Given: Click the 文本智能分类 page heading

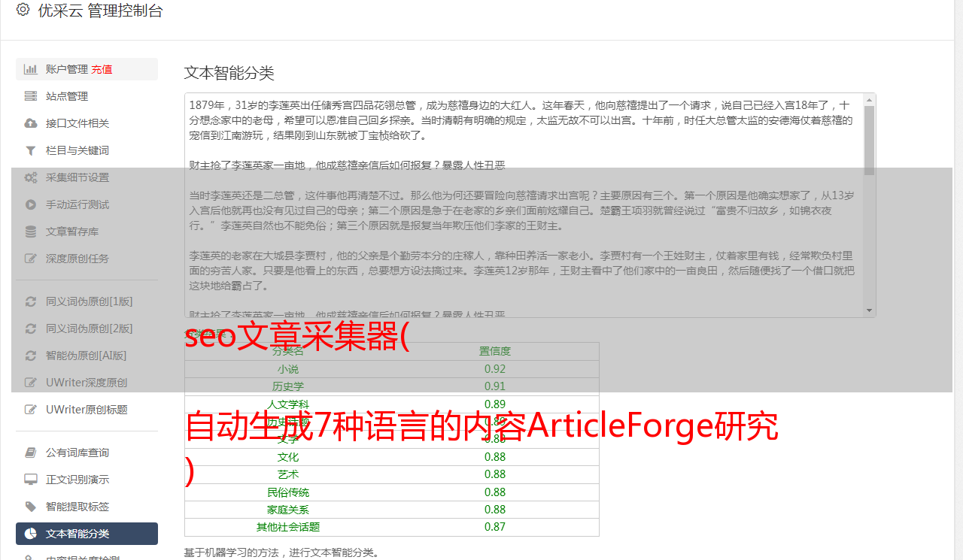Looking at the screenshot, I should tap(229, 73).
